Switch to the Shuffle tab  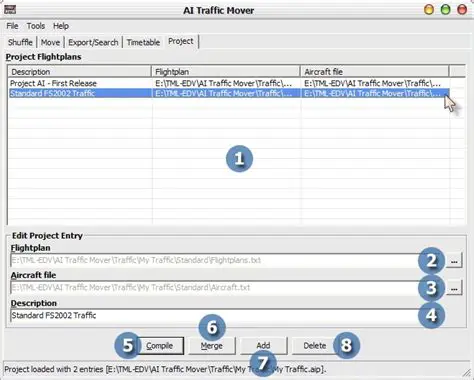point(20,42)
